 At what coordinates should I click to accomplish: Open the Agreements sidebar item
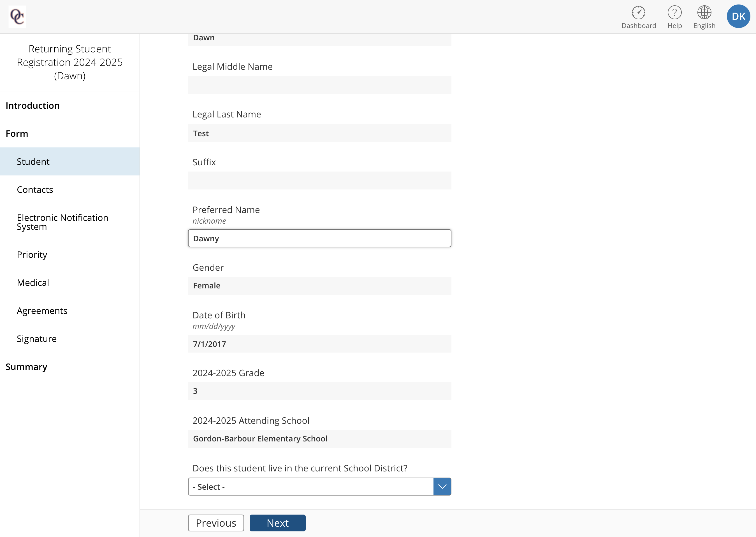pyautogui.click(x=42, y=311)
